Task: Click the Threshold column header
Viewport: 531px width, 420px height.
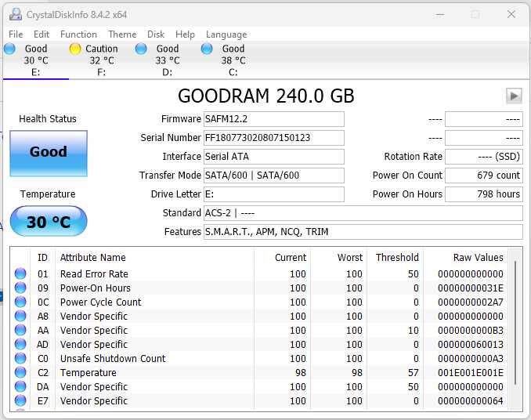Action: coord(397,258)
